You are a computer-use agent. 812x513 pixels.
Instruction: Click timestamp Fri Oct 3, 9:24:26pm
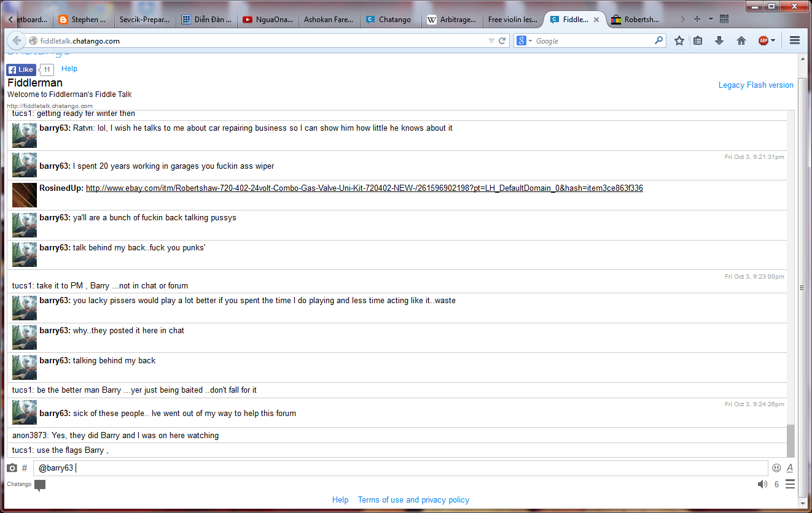click(754, 404)
